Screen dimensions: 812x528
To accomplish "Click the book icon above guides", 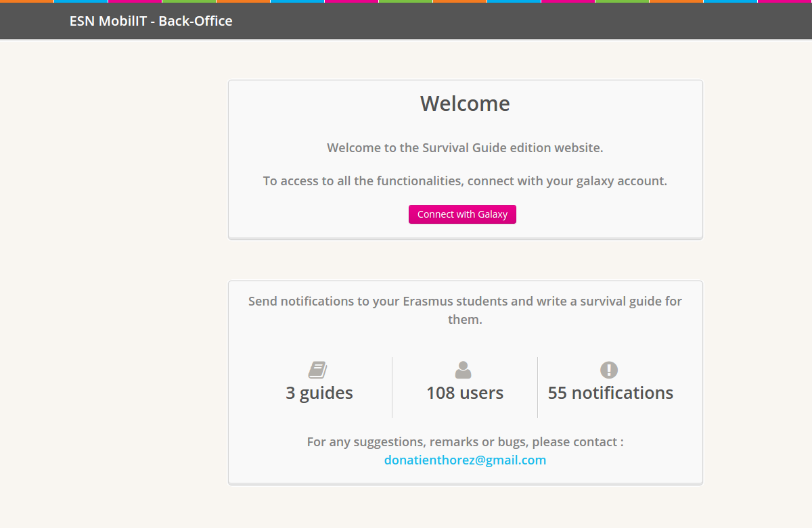I will pyautogui.click(x=318, y=370).
